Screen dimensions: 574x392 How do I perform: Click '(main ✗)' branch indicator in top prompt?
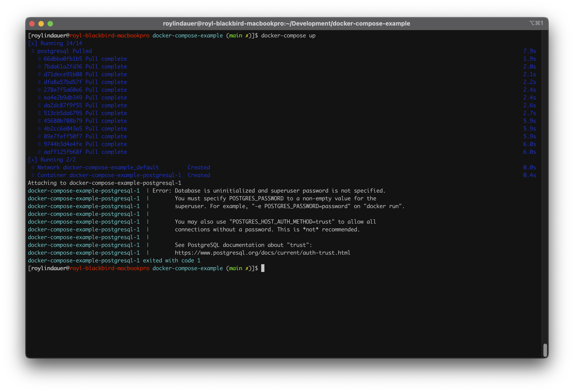239,36
